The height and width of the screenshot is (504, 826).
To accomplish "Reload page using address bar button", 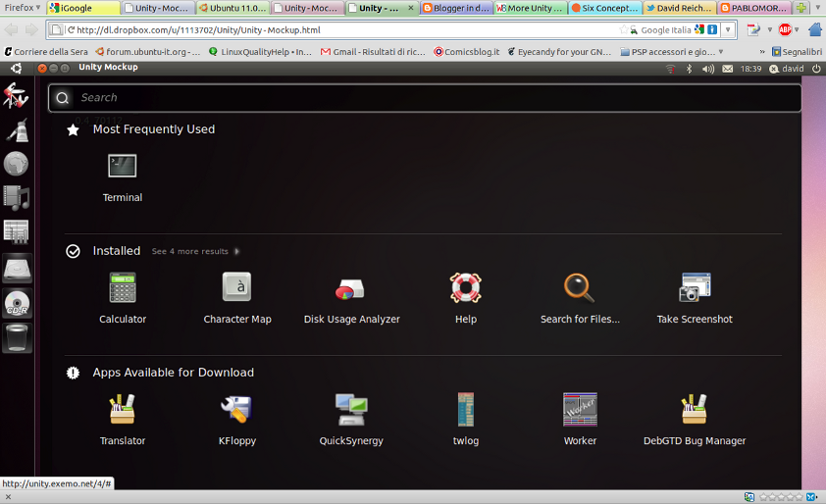I will [71, 30].
